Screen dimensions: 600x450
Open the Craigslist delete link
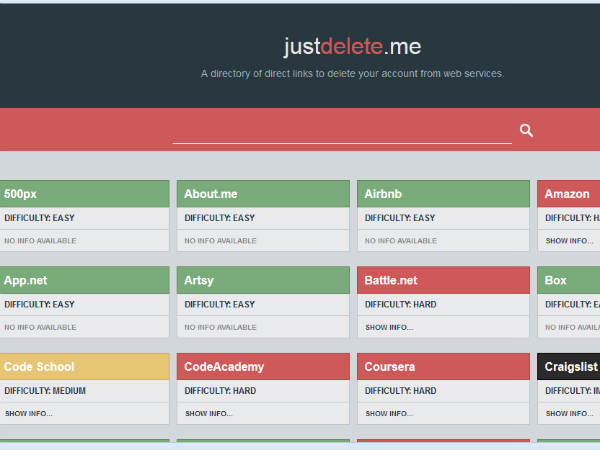(571, 367)
